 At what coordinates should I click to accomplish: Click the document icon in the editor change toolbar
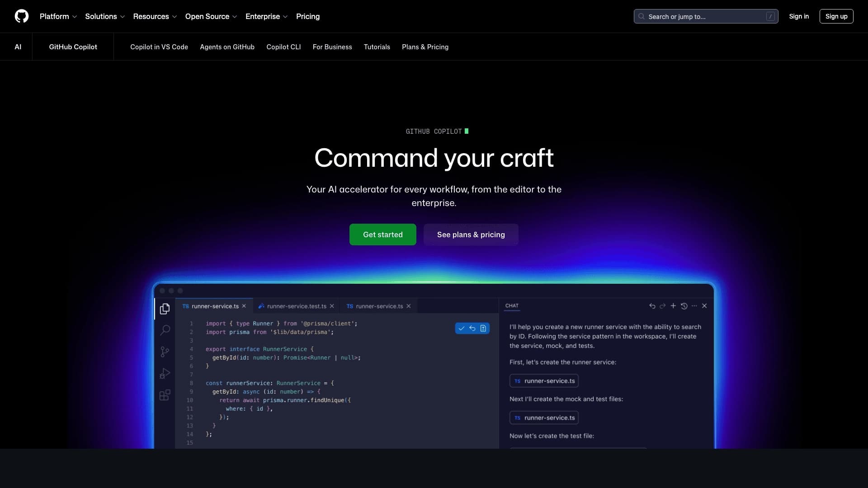(x=483, y=328)
